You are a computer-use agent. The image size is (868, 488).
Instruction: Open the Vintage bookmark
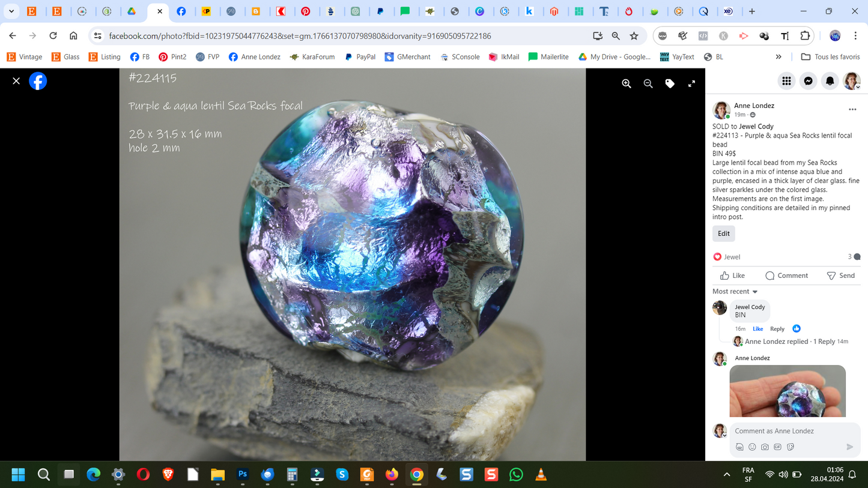pos(24,57)
